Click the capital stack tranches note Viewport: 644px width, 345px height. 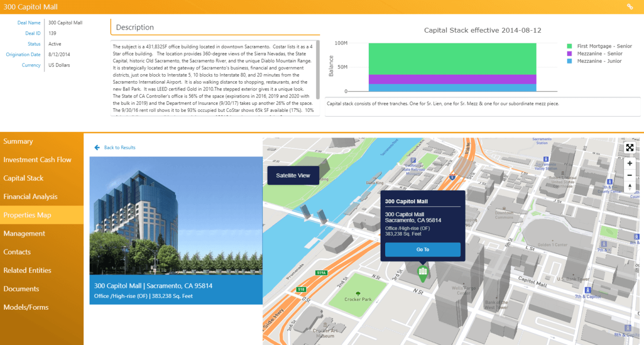(443, 103)
